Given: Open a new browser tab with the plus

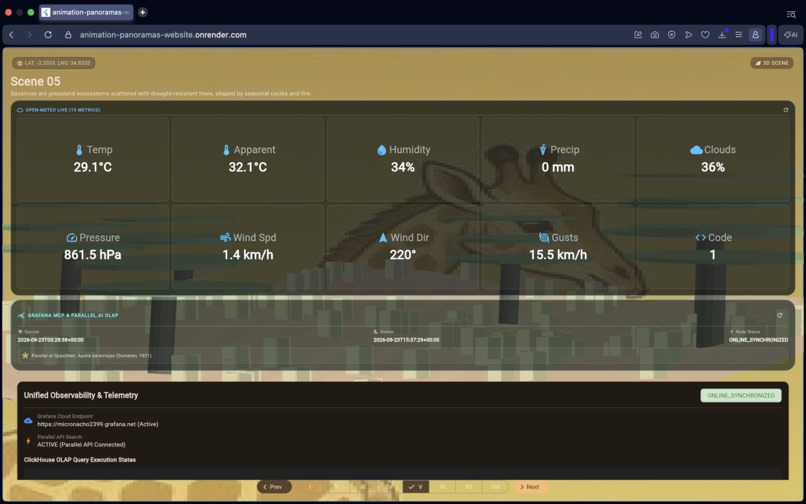Looking at the screenshot, I should coord(142,12).
